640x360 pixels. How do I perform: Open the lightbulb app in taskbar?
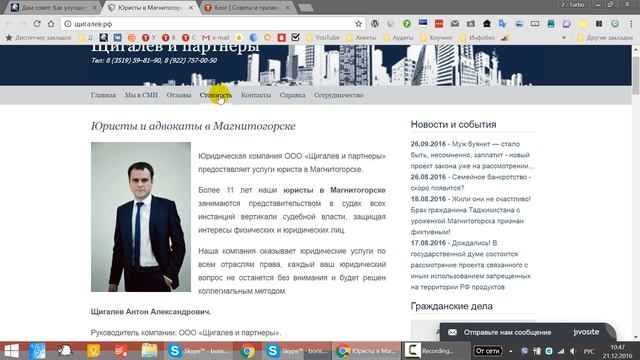93,351
